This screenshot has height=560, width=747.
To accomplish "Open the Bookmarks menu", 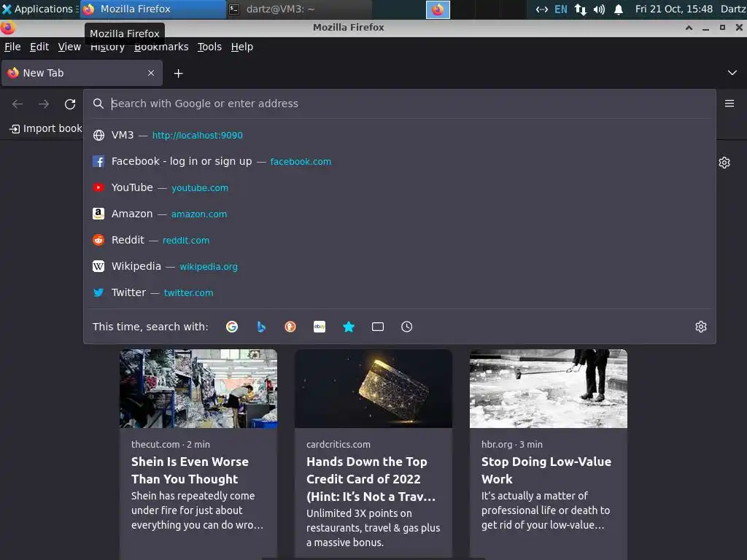I will [x=161, y=47].
